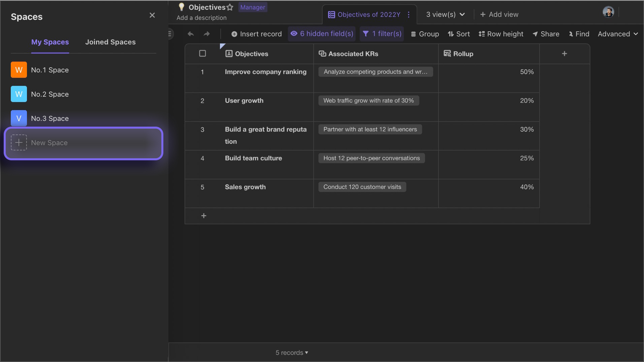The height and width of the screenshot is (362, 644).
Task: Open the user avatar menu
Action: click(x=608, y=12)
